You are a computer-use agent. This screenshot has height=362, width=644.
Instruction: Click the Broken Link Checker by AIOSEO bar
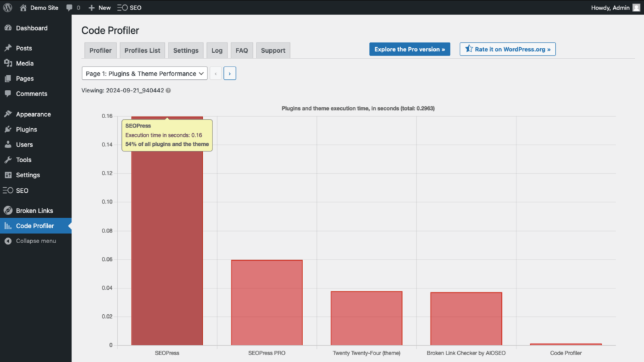pos(466,319)
